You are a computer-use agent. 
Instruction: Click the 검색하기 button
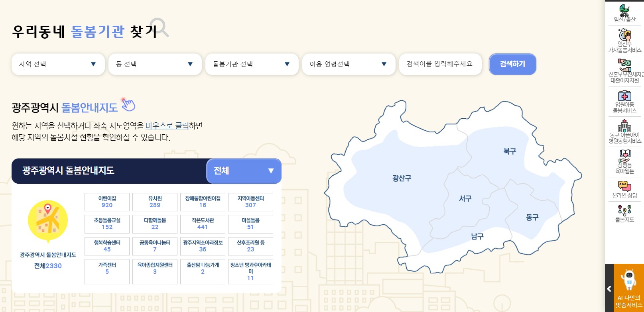[x=512, y=64]
